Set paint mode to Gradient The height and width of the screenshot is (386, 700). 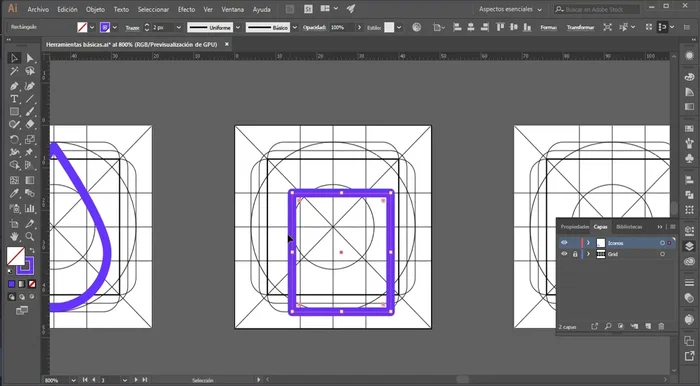click(21, 284)
